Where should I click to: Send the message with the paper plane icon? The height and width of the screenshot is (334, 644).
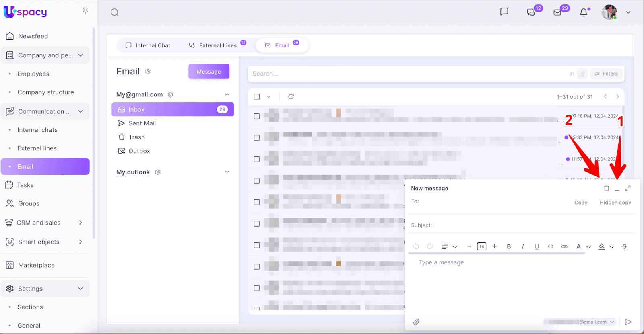pyautogui.click(x=628, y=322)
